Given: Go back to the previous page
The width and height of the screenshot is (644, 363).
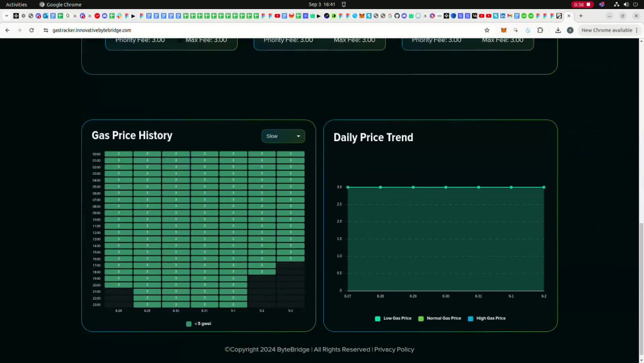Looking at the screenshot, I should (7, 30).
